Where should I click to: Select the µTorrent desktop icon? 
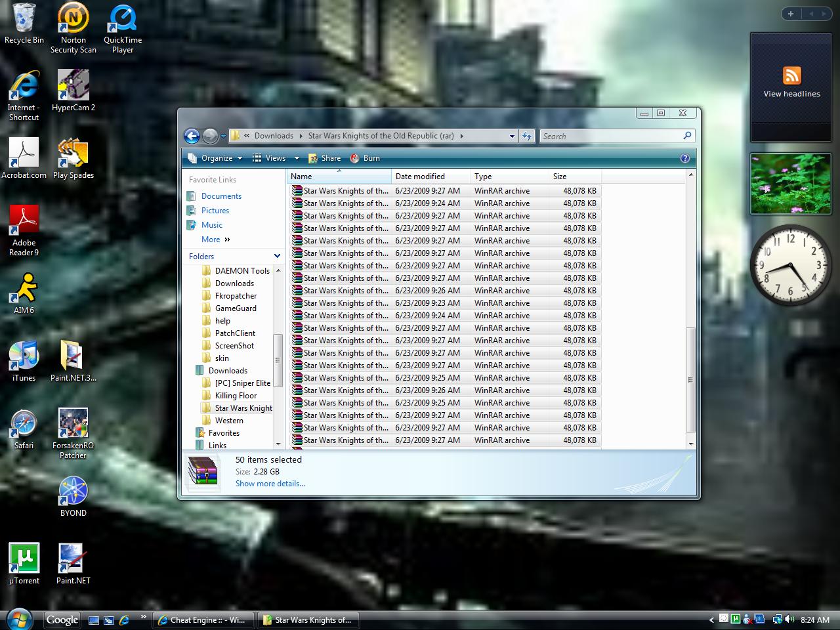[24, 564]
